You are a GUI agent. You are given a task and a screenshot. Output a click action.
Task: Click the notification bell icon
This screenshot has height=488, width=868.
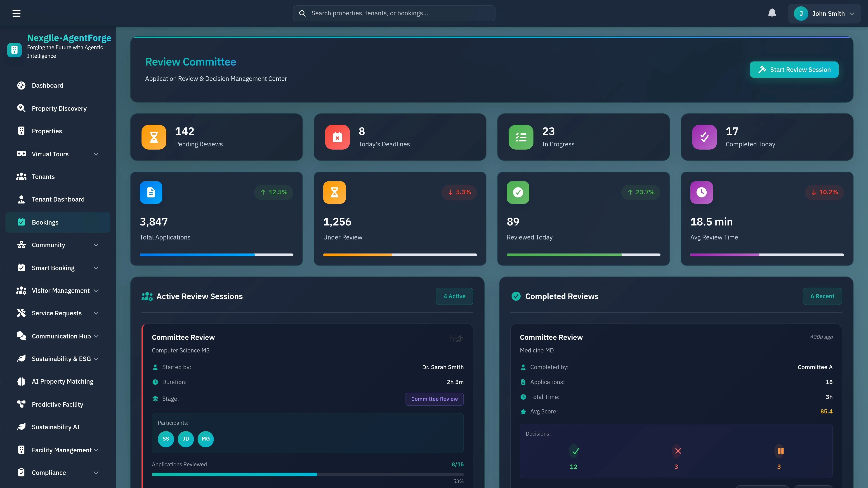772,13
